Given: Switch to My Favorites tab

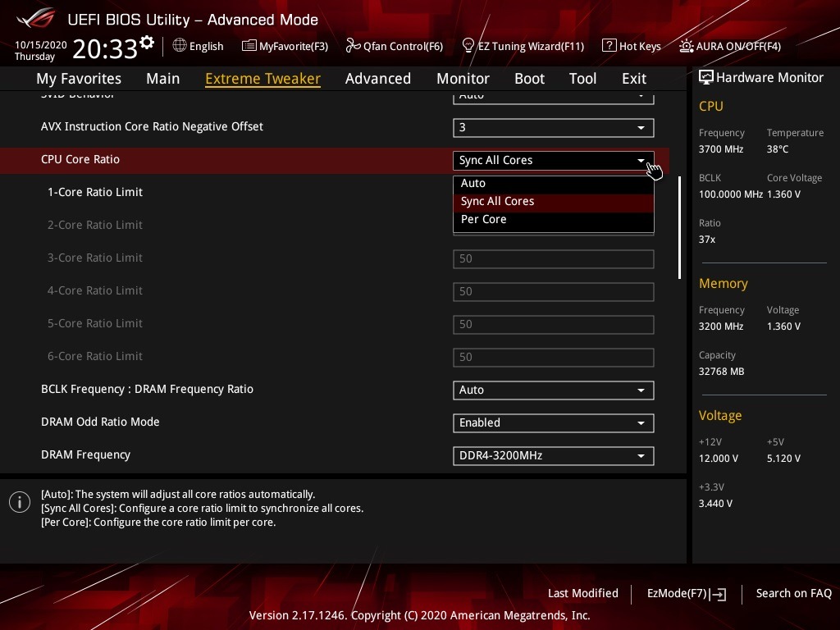Looking at the screenshot, I should [x=79, y=78].
